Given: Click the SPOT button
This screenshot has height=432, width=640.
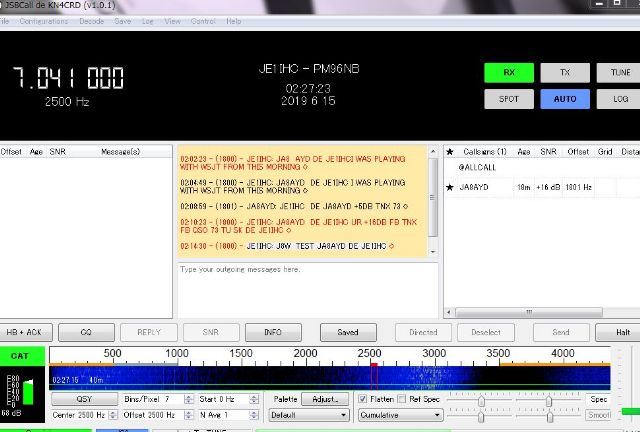Looking at the screenshot, I should [x=509, y=99].
